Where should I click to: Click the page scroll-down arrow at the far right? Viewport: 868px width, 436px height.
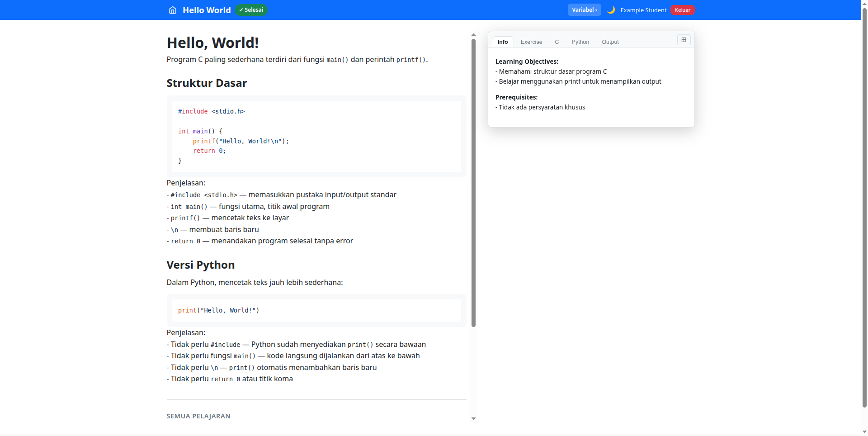pos(864,432)
